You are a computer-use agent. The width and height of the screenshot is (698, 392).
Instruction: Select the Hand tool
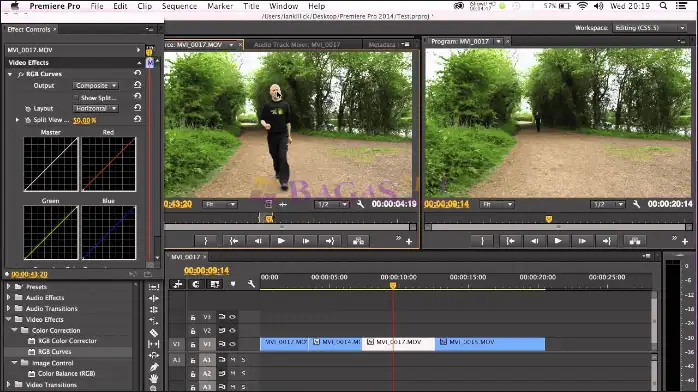154,378
